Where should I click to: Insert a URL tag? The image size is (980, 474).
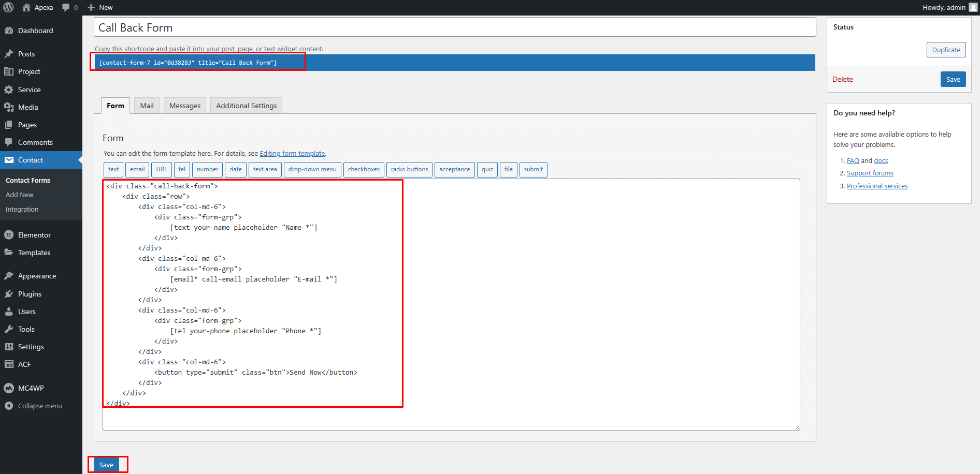point(162,169)
